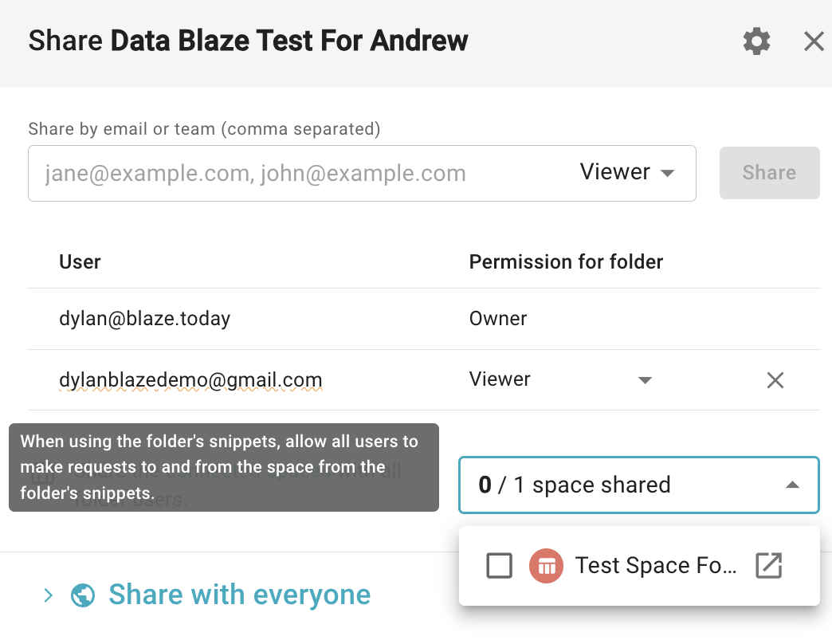Expand Share with everyone chevron
832x644 pixels.
coord(49,595)
